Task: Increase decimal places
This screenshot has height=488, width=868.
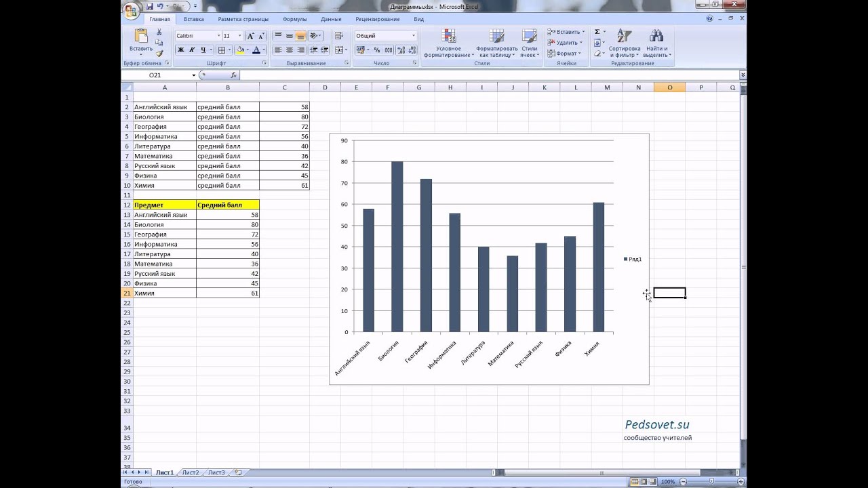Action: pyautogui.click(x=401, y=50)
